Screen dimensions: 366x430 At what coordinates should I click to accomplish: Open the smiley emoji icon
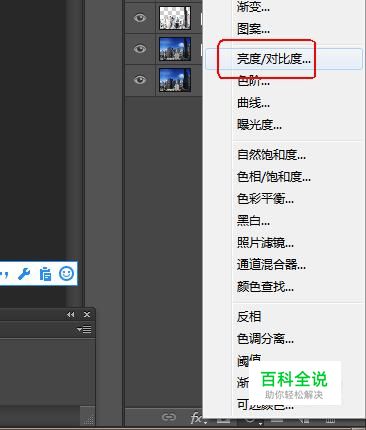pyautogui.click(x=66, y=274)
